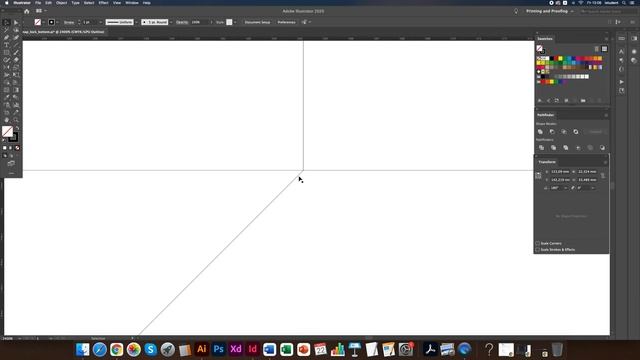Image resolution: width=640 pixels, height=360 pixels.
Task: Click the Minus Back pathfinder icon
Action: click(x=602, y=148)
